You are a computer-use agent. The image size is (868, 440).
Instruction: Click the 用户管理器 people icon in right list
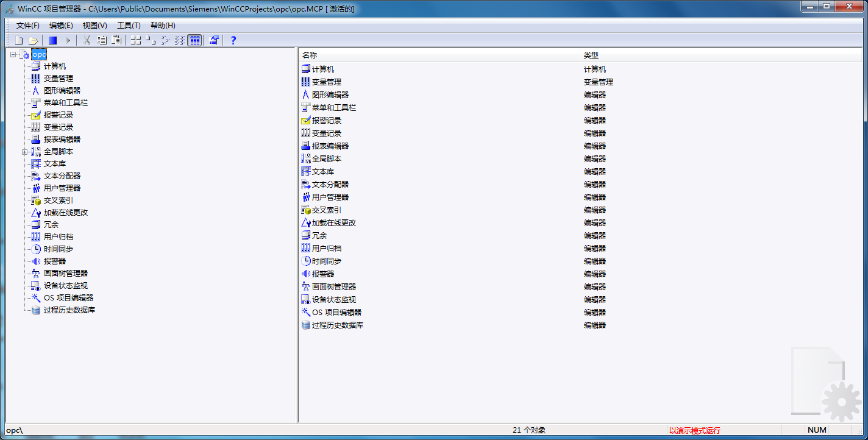pos(306,197)
